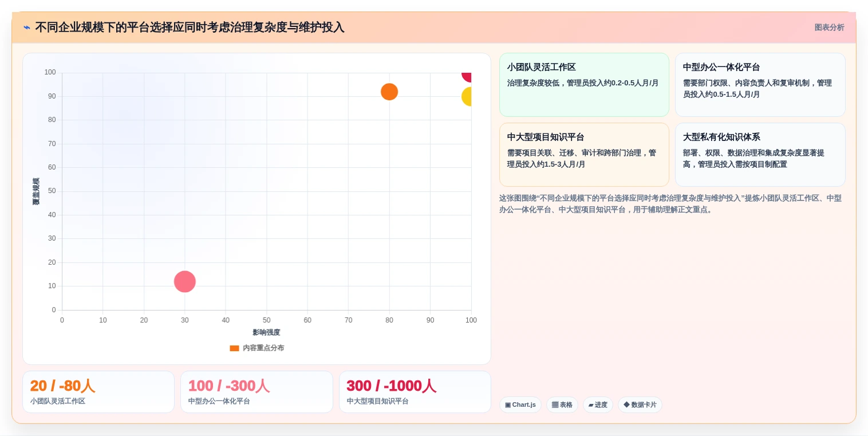Screen dimensions: 868x436
Task: Click the 表格 tag
Action: click(x=562, y=404)
